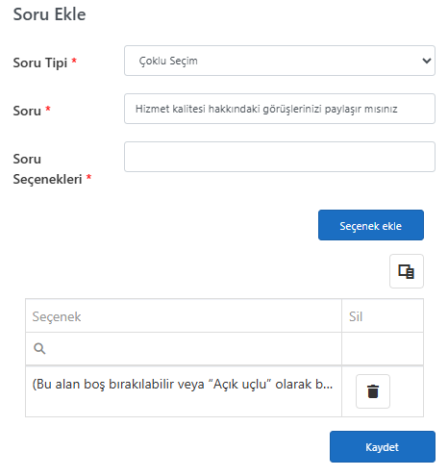Screen dimensions: 448x476
Task: Open the column chooser icon above the table
Action: [407, 271]
